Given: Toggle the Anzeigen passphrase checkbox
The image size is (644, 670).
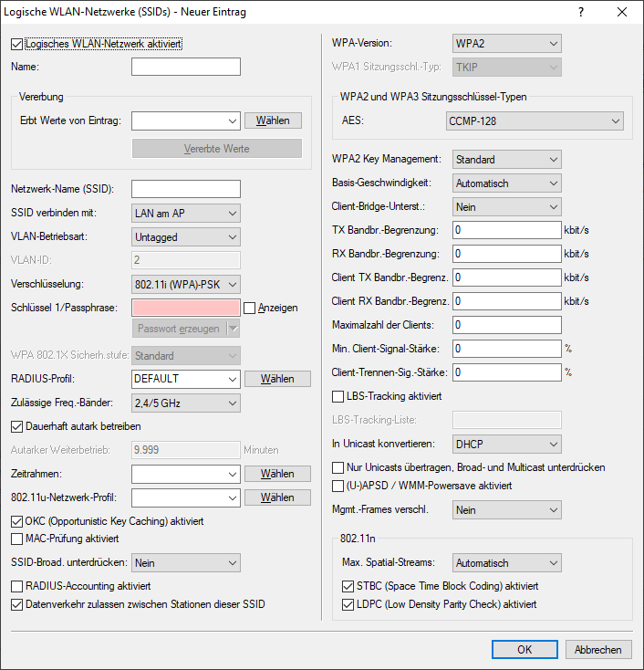Looking at the screenshot, I should coord(250,308).
